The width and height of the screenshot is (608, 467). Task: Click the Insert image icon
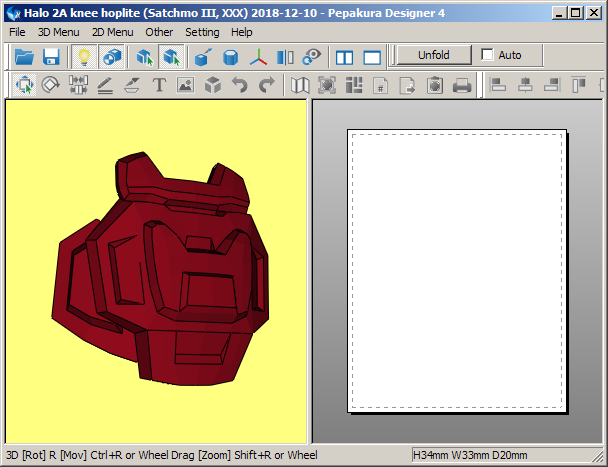(185, 86)
